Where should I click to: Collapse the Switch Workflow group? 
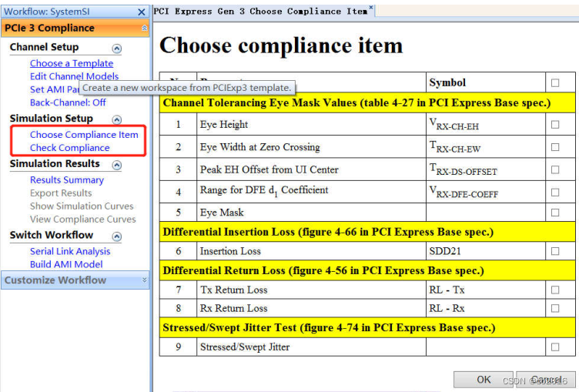[117, 236]
